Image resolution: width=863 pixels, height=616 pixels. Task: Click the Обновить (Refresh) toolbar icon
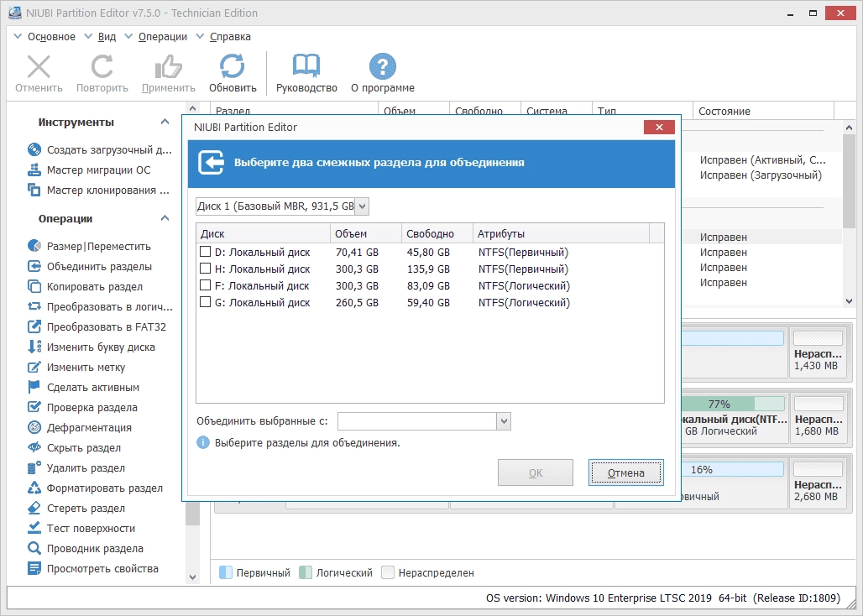coord(233,67)
